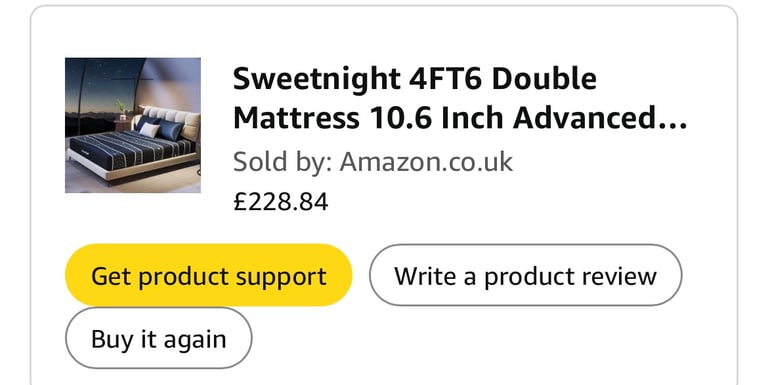Start a review for the mattress

point(526,275)
